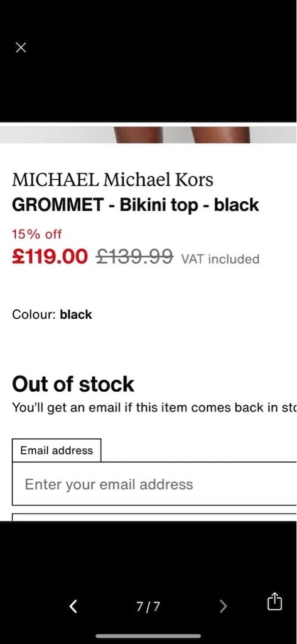Open the share sheet icon
Viewport: 297px width, 644px height.
pos(274,602)
